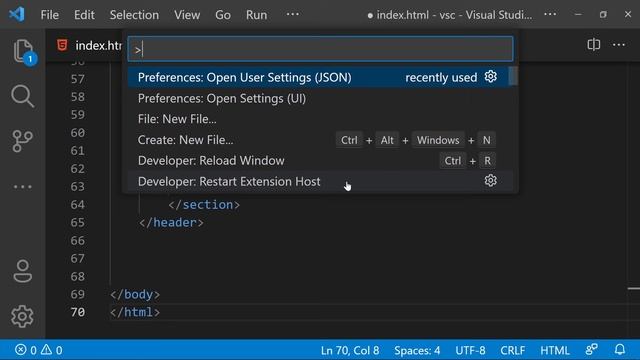Configure keybinding gear for Open User Settings (JSON)
The width and height of the screenshot is (640, 360).
[491, 77]
